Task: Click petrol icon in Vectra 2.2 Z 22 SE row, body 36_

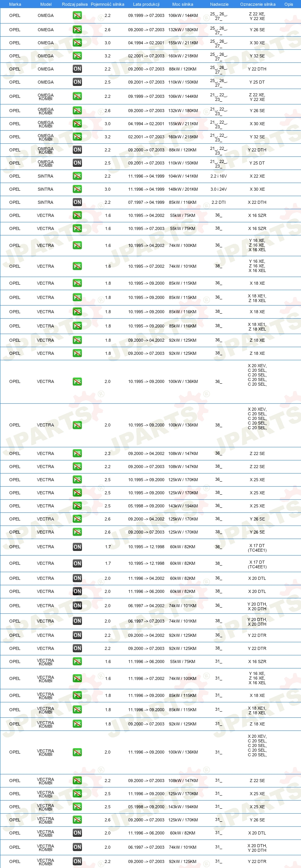Action: (x=77, y=453)
